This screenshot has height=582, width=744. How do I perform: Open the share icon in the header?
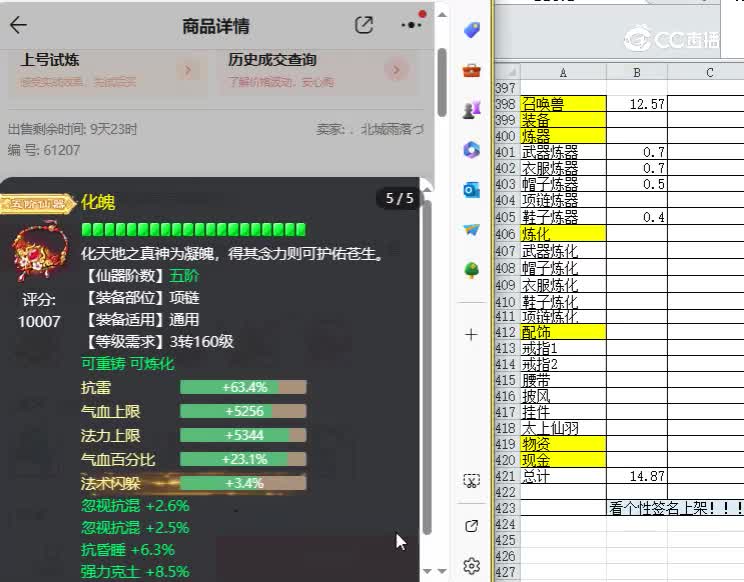tap(363, 25)
